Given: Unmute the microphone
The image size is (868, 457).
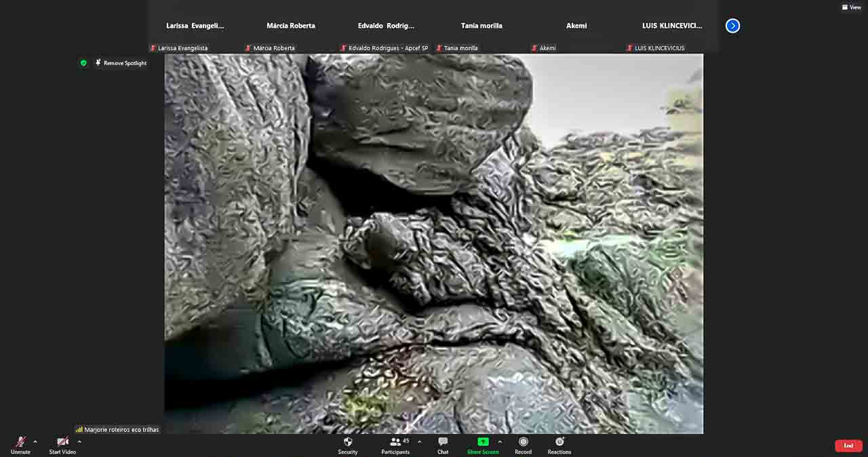Looking at the screenshot, I should [20, 443].
